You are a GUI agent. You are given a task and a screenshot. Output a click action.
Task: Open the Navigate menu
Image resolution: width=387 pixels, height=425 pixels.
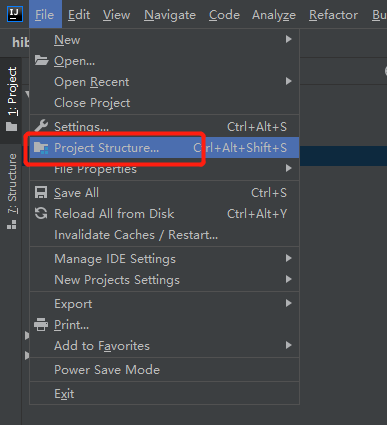(170, 15)
